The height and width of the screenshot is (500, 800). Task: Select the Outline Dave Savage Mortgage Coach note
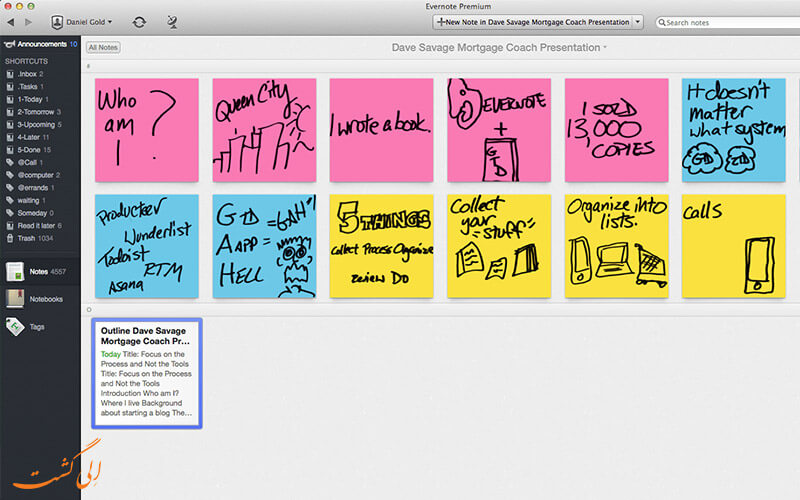(147, 373)
